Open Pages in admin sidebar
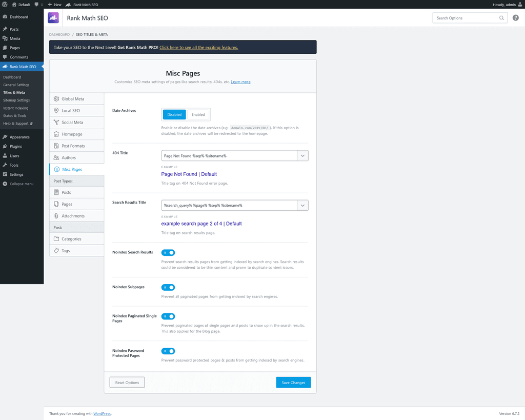Screen dimensions: 525x420 (x=22, y=48)
